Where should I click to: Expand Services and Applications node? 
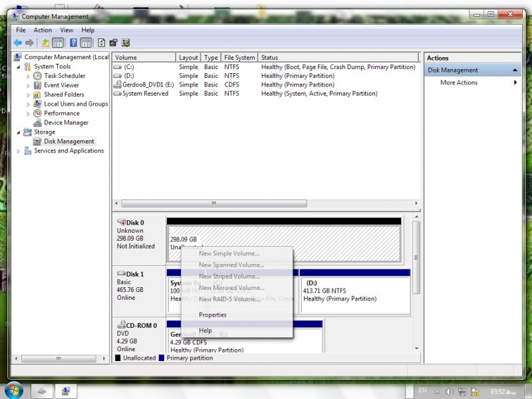click(19, 152)
